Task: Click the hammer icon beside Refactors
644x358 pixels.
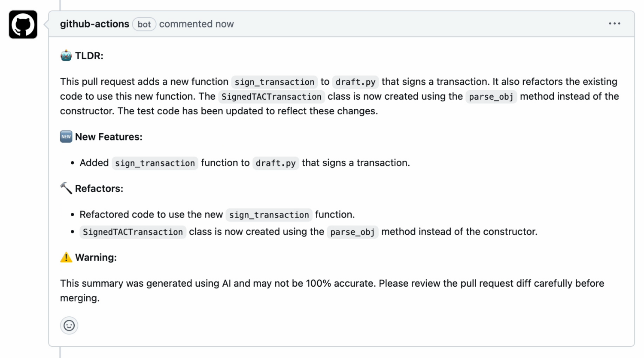Action: point(66,188)
